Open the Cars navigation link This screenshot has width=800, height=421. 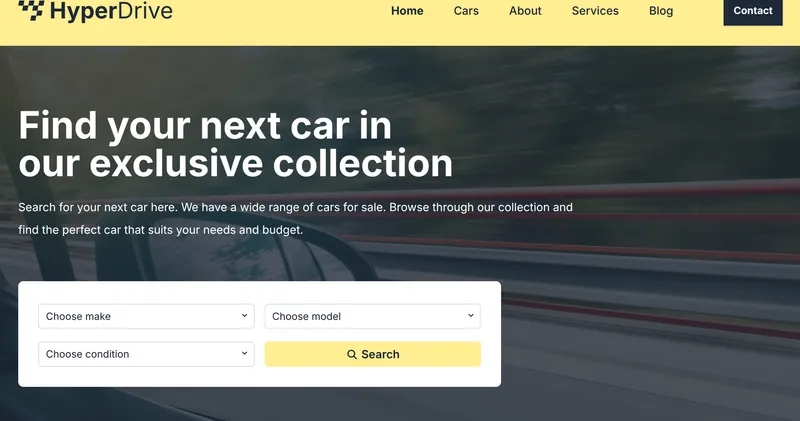pos(466,11)
